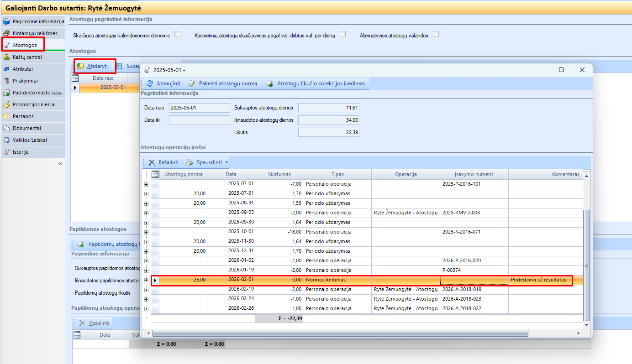Open Atostogų likučio korekcijos įvedimas
The height and width of the screenshot is (364, 632).
point(270,83)
